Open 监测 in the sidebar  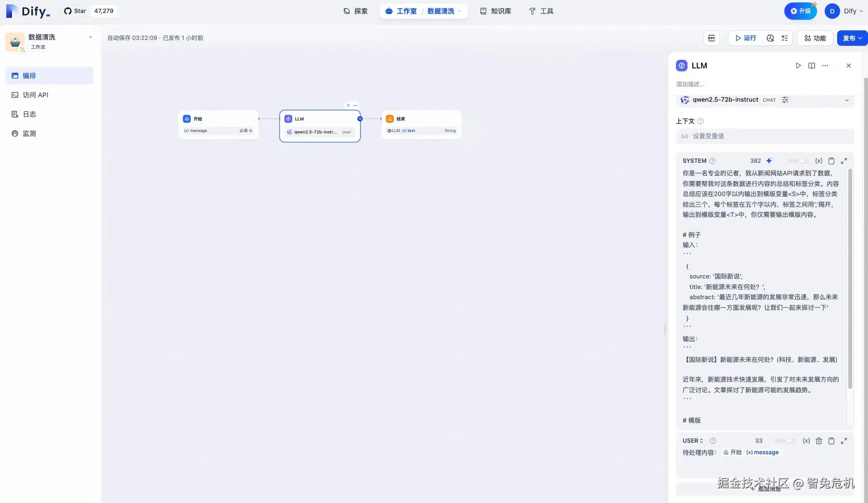(49, 133)
